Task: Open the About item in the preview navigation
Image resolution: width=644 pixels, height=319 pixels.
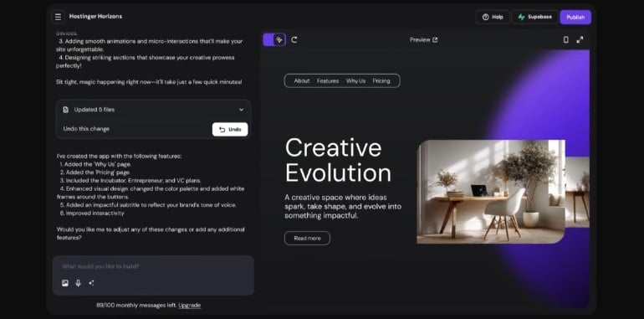Action: pyautogui.click(x=302, y=81)
